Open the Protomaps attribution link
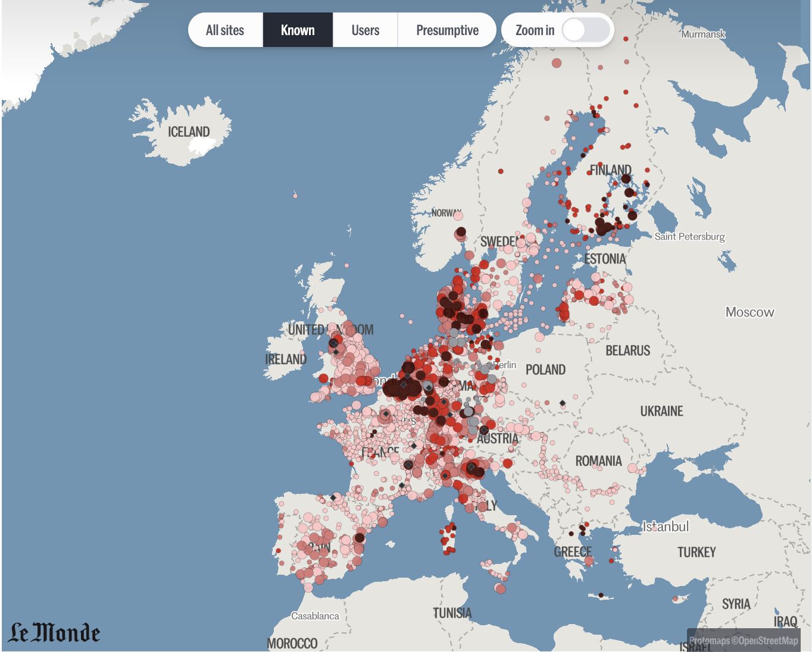 point(709,641)
